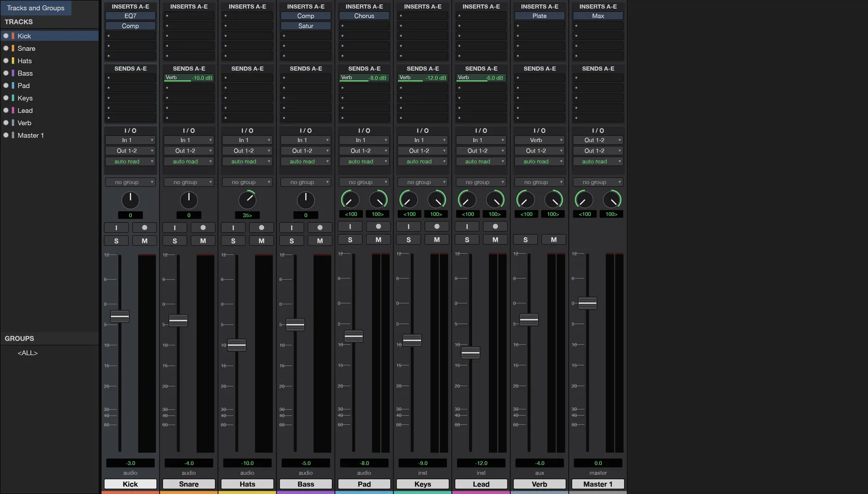Arm the Kick track record button

click(x=144, y=228)
